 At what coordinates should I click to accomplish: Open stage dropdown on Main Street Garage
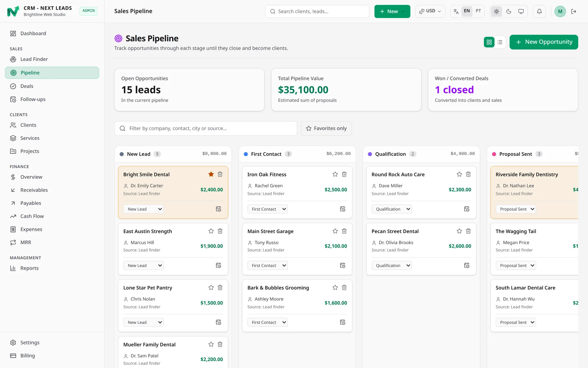click(x=268, y=266)
